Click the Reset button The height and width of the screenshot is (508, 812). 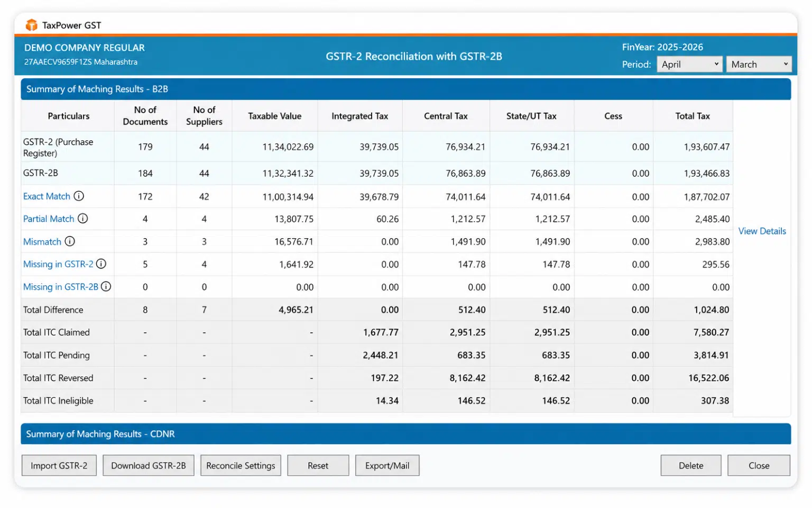[318, 466]
